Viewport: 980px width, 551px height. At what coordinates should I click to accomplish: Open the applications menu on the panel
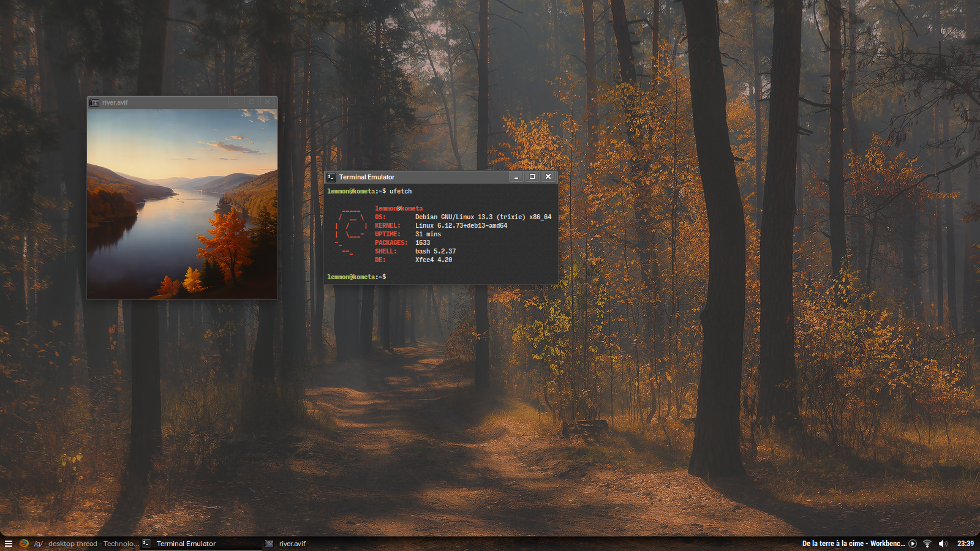point(9,544)
